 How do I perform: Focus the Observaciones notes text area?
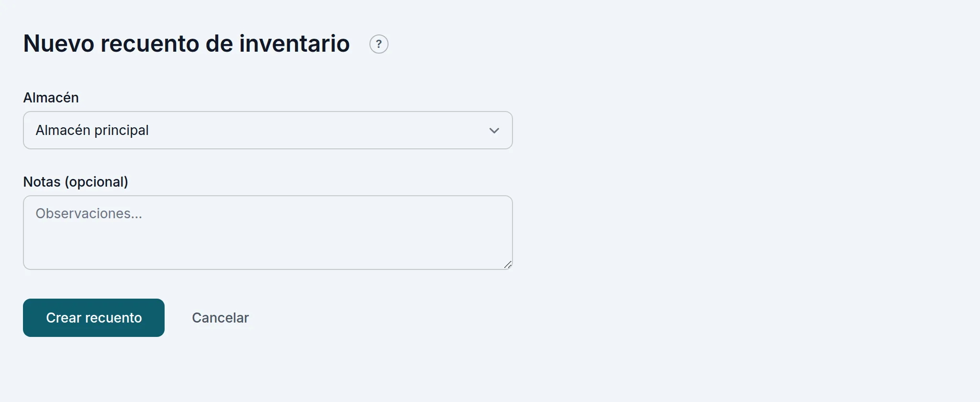[267, 233]
